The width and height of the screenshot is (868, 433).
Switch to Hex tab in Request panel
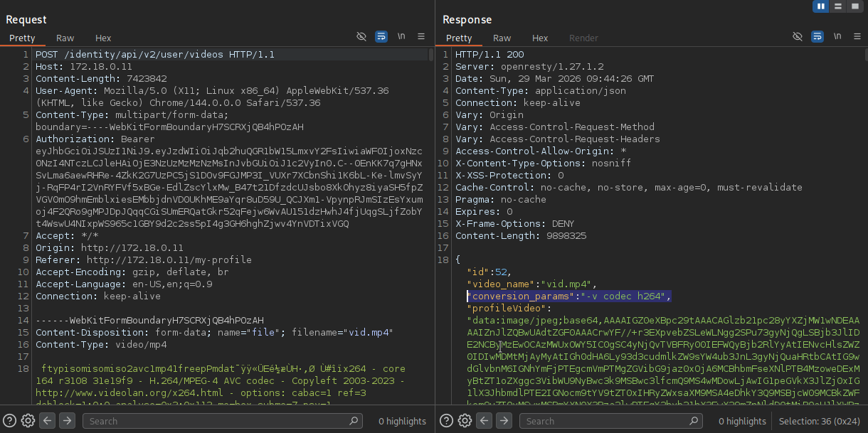tap(103, 38)
